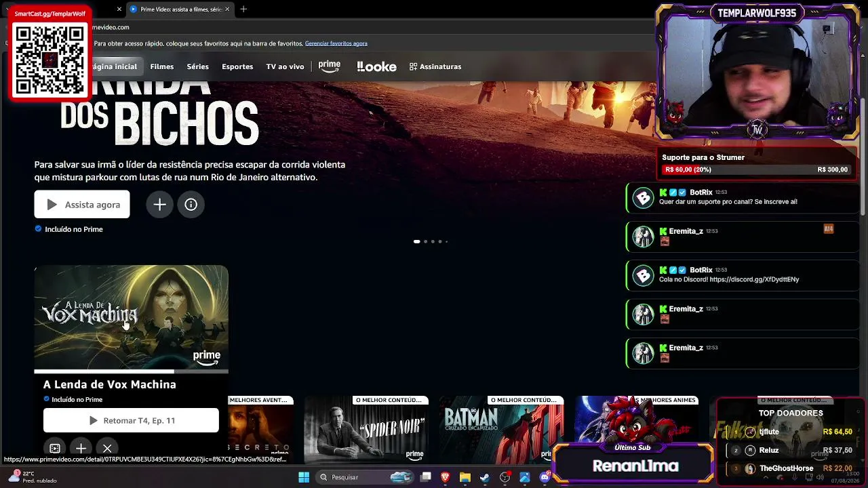The image size is (868, 488).
Task: Switch to the Prime Video browser tab
Action: coord(179,9)
